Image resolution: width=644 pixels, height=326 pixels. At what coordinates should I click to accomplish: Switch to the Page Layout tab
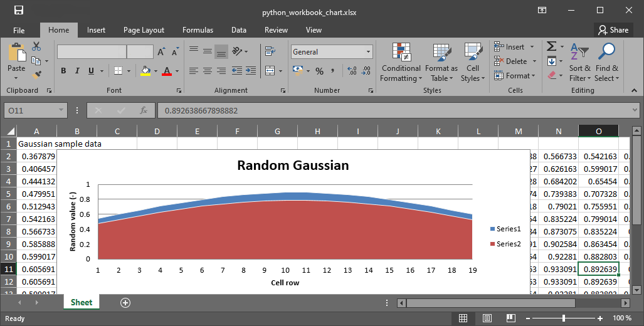(x=144, y=30)
